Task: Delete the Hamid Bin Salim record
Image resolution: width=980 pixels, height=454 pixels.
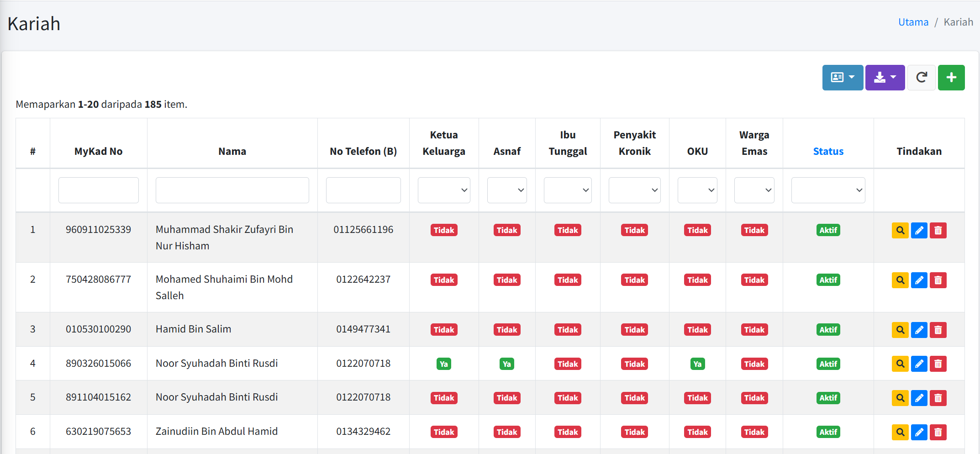Action: pyautogui.click(x=938, y=330)
